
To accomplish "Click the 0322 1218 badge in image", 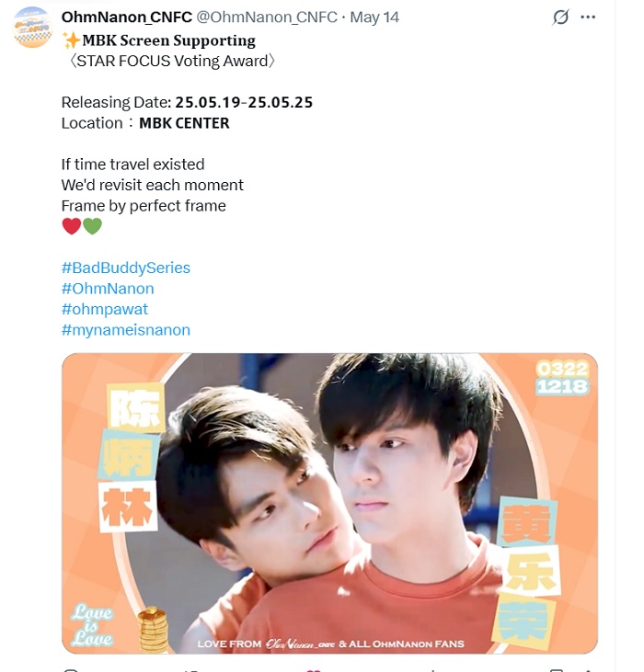I will [562, 378].
